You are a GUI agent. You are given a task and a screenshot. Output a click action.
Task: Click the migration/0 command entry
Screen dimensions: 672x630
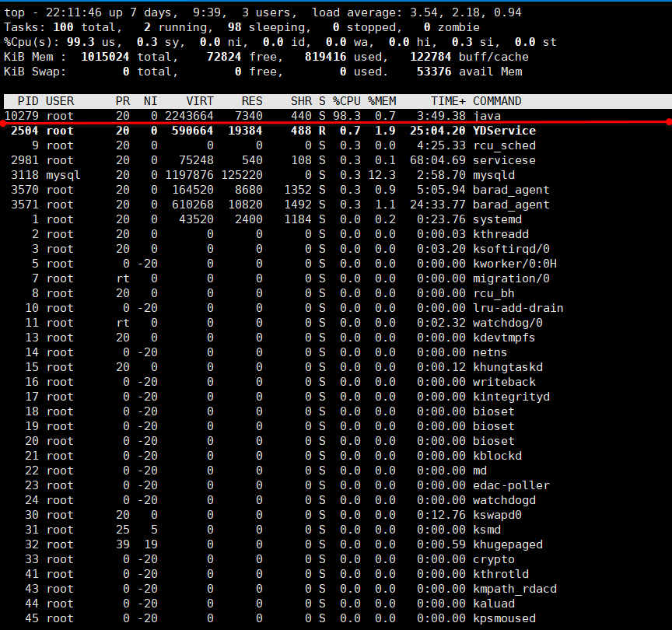point(511,278)
